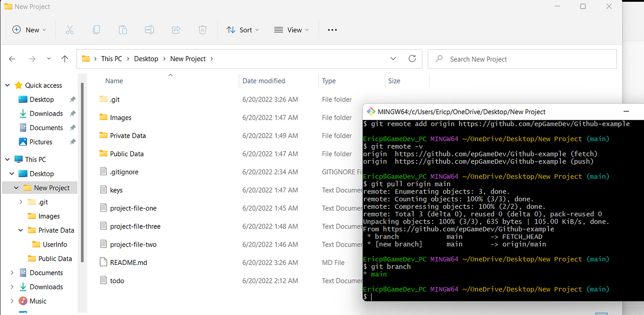Navigate up one level with the up arrow
The width and height of the screenshot is (644, 315).
click(x=64, y=58)
